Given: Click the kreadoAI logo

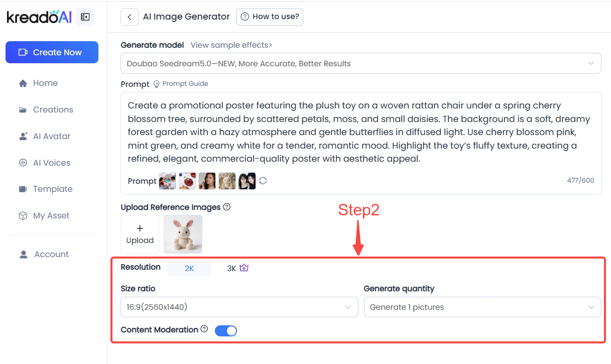Looking at the screenshot, I should click(x=39, y=17).
